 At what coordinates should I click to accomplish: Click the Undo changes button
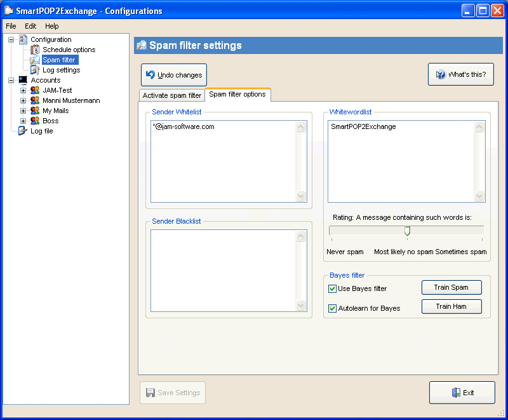pyautogui.click(x=174, y=75)
